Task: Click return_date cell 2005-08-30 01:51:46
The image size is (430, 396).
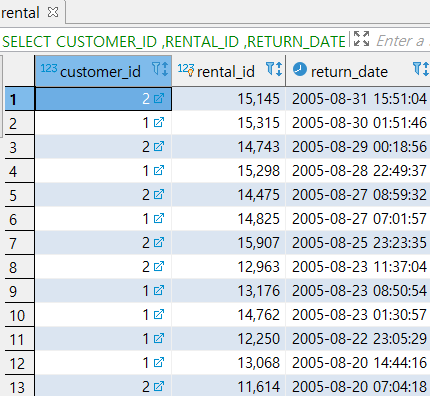Action: [358, 123]
